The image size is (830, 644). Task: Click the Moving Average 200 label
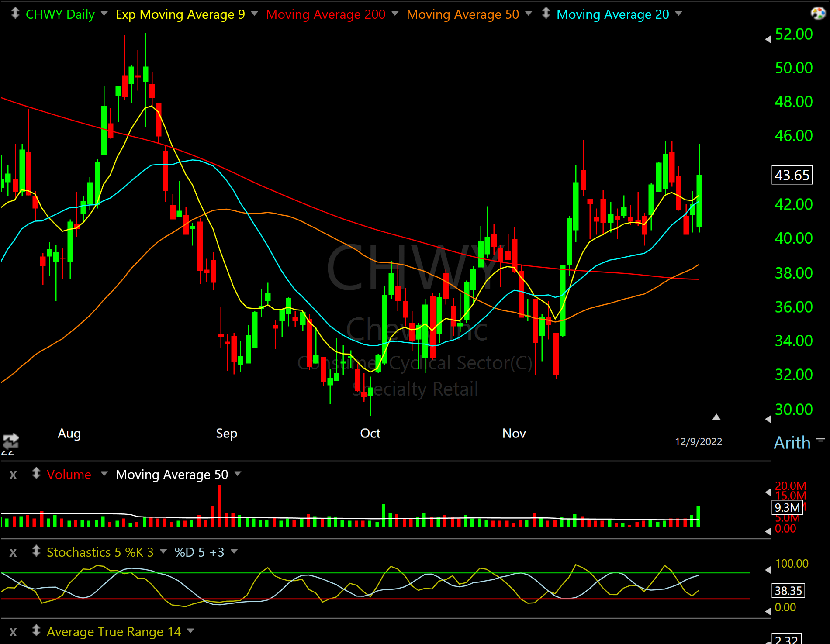(x=326, y=14)
